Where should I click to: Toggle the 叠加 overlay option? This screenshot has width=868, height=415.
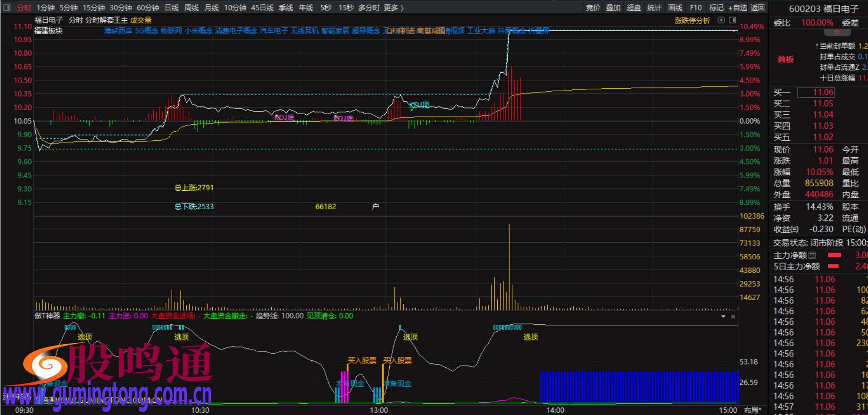pos(613,8)
